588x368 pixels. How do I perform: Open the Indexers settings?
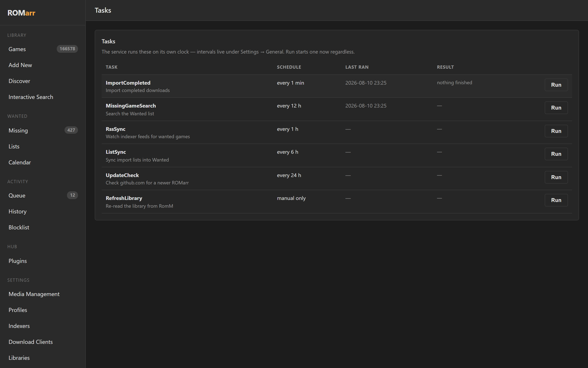(19, 326)
